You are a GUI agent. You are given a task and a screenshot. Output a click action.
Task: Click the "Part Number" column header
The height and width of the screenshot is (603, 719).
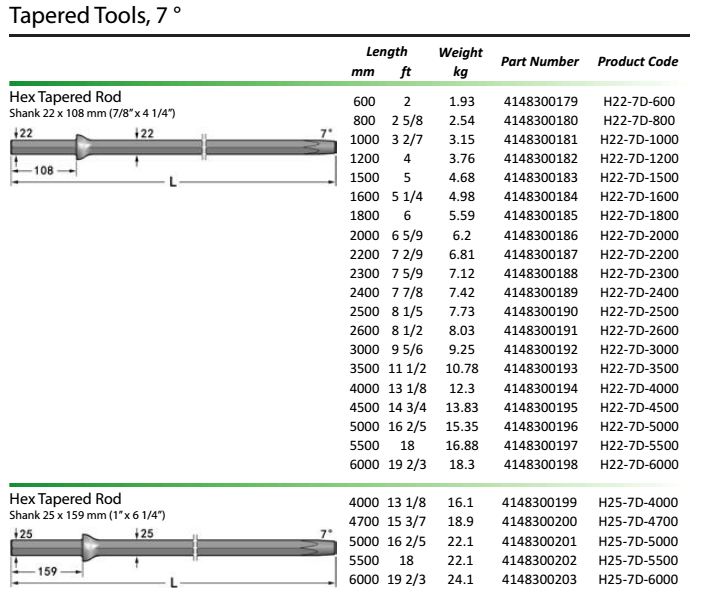(539, 62)
